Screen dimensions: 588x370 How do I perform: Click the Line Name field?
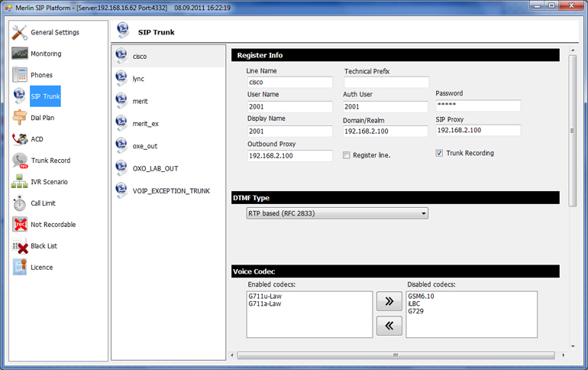point(290,83)
